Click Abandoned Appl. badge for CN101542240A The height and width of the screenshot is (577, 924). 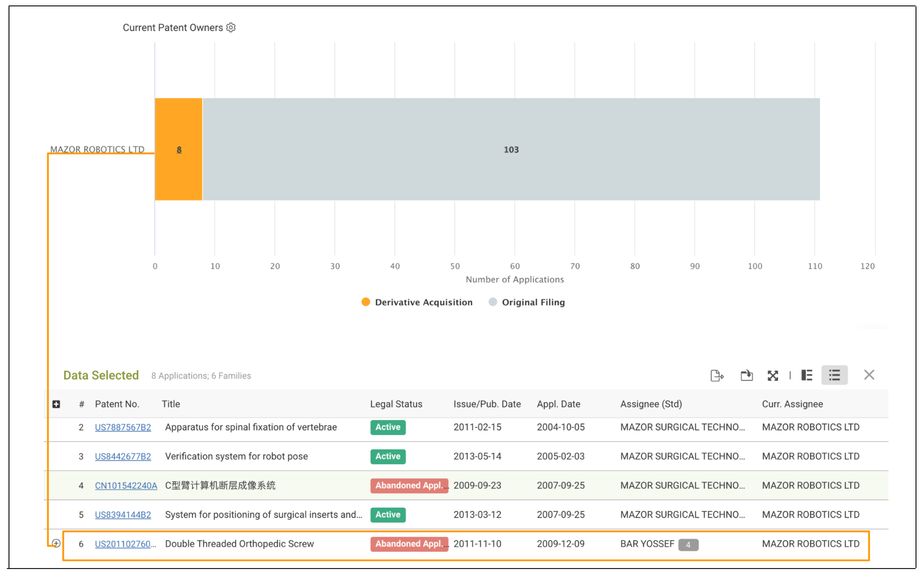409,485
